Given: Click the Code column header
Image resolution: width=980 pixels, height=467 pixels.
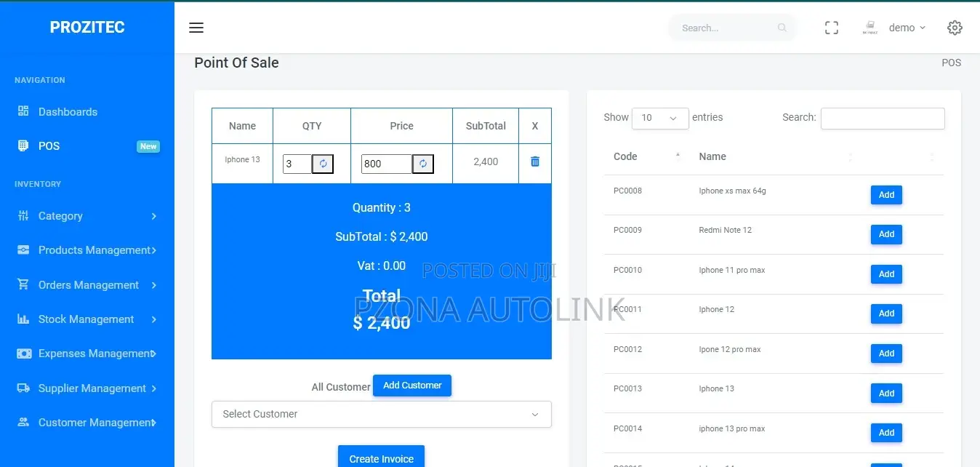Looking at the screenshot, I should (625, 156).
